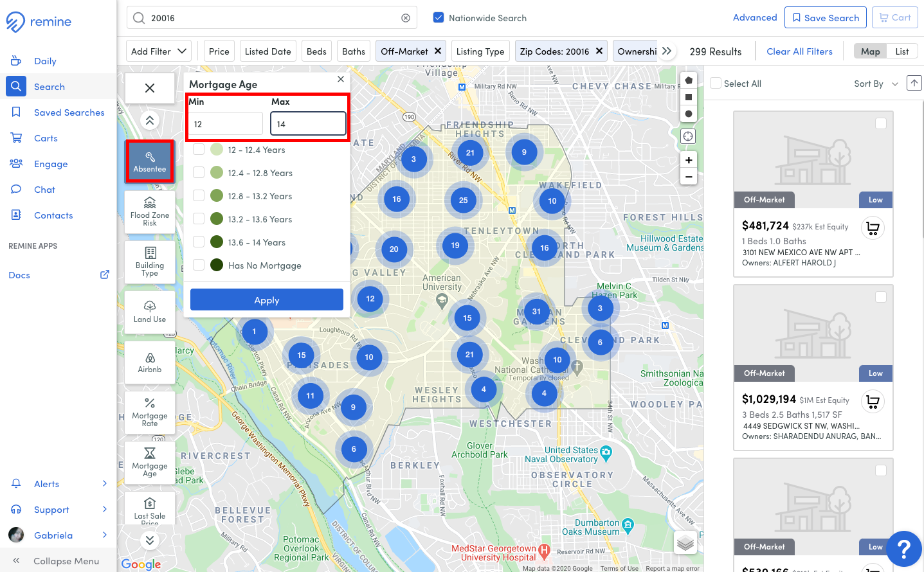Collapse map layers list upward
924x572 pixels.
150,120
